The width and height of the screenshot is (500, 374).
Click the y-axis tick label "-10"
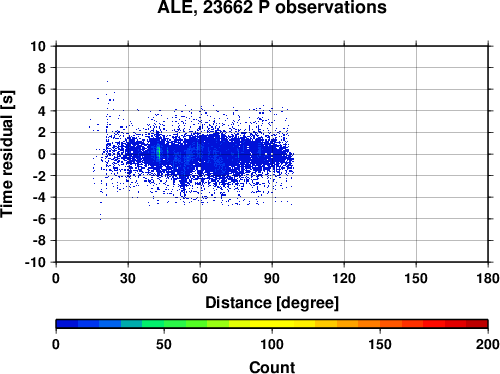pyautogui.click(x=35, y=262)
